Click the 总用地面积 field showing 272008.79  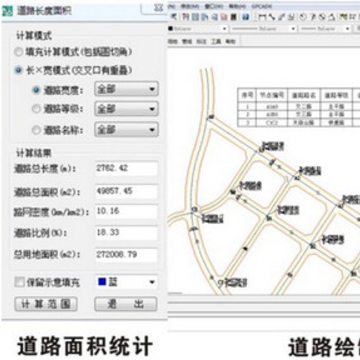126,255
